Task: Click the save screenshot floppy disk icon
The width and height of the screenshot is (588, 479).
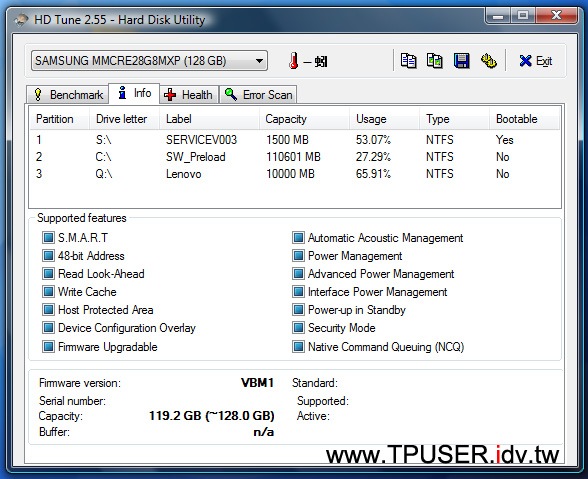Action: [462, 61]
